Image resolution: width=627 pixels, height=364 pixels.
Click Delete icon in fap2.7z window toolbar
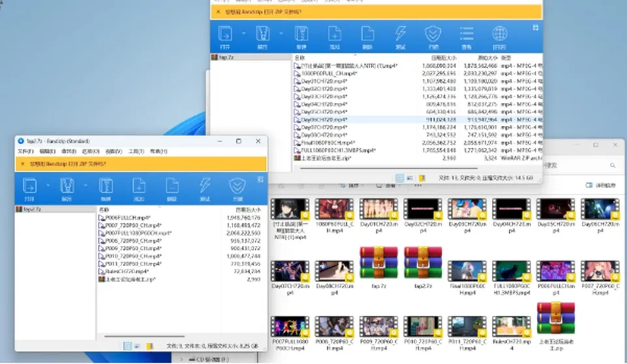172,186
